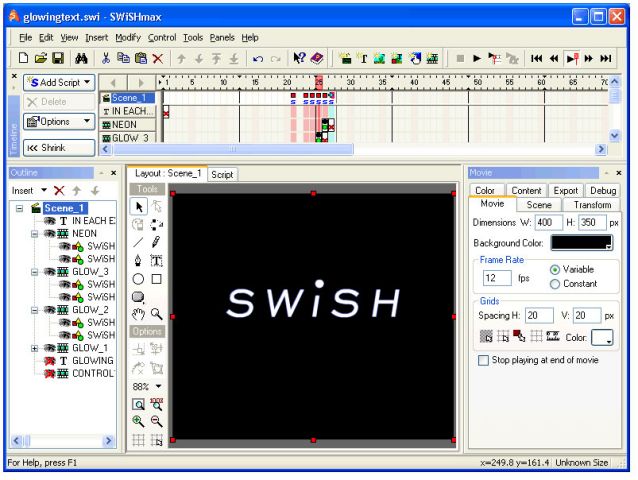Jump to the first frame with rewind-to-start
This screenshot has height=480, width=638.
click(x=536, y=59)
